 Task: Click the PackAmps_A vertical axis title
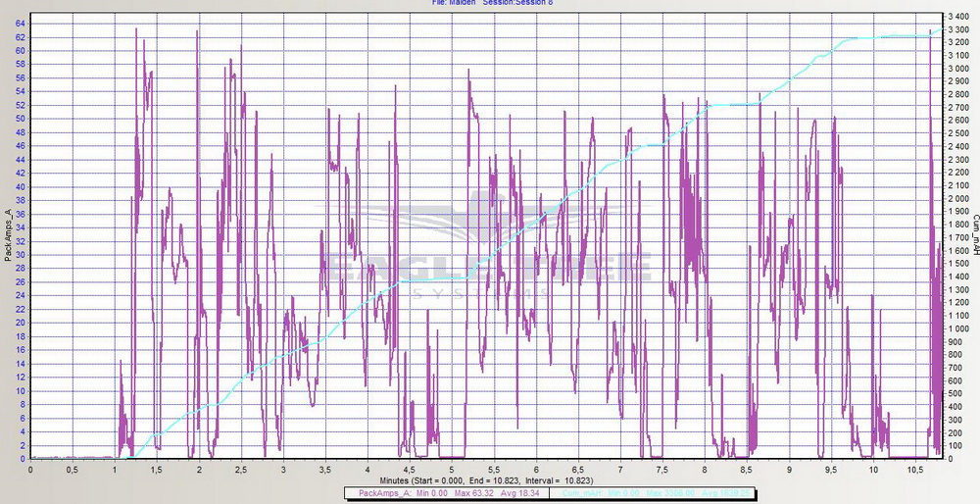[8, 236]
